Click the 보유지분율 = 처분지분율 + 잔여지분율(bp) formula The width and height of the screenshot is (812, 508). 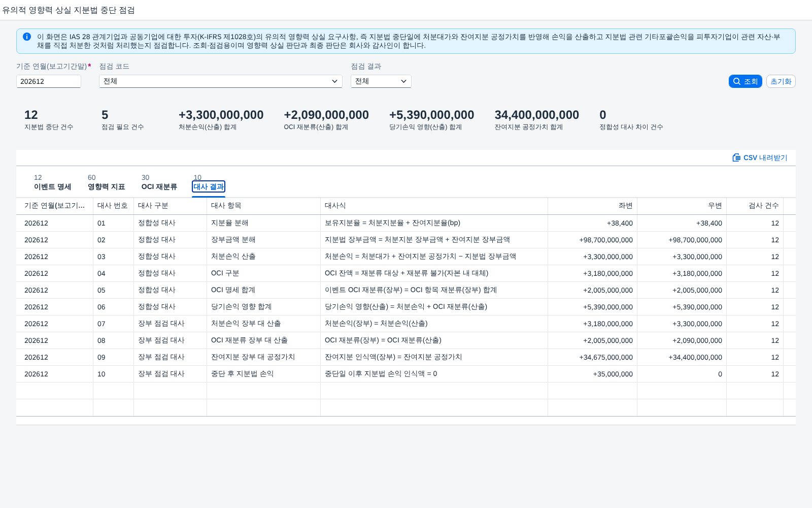click(x=392, y=223)
